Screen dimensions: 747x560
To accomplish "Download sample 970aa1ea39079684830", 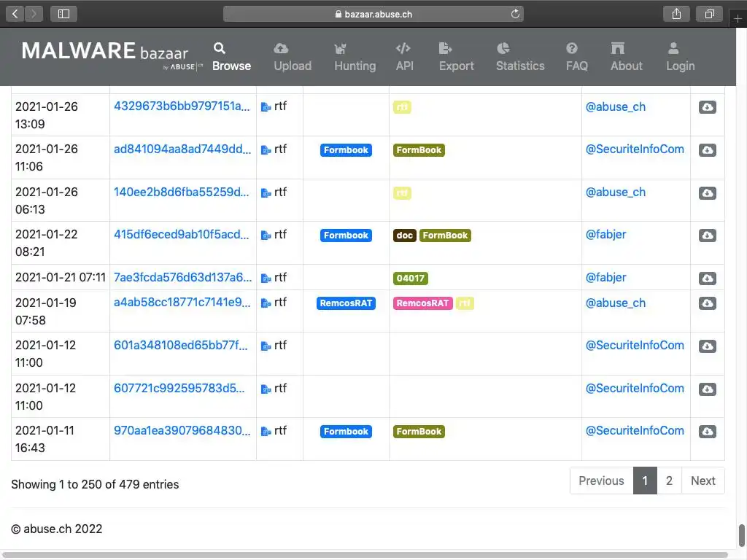I will tap(708, 432).
